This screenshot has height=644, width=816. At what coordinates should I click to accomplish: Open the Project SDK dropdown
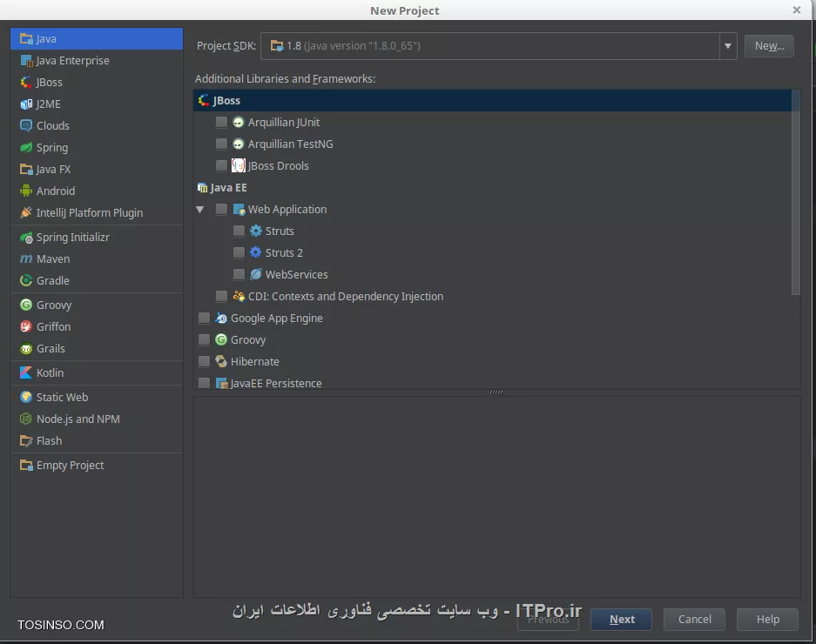click(727, 46)
